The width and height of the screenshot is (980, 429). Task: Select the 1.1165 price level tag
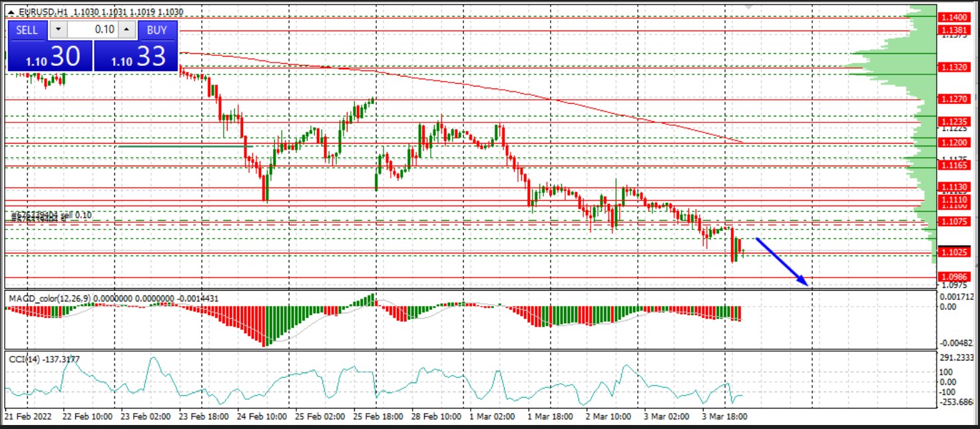[x=956, y=164]
